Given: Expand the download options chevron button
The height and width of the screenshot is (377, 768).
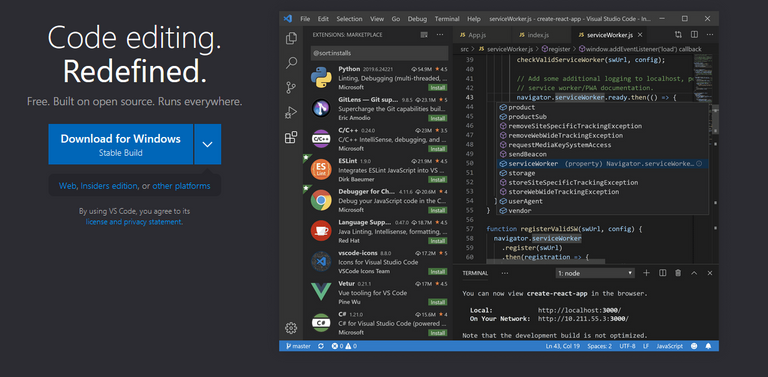Looking at the screenshot, I should (208, 144).
